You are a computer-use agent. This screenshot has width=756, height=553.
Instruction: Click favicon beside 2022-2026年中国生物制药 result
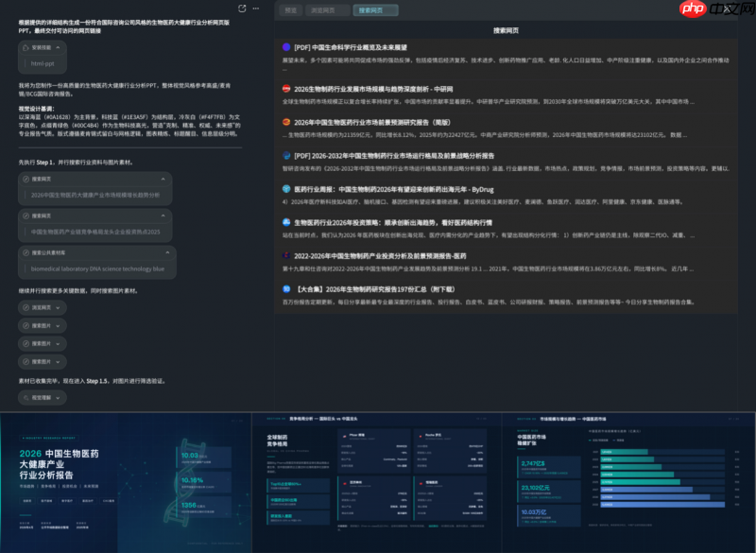(286, 255)
